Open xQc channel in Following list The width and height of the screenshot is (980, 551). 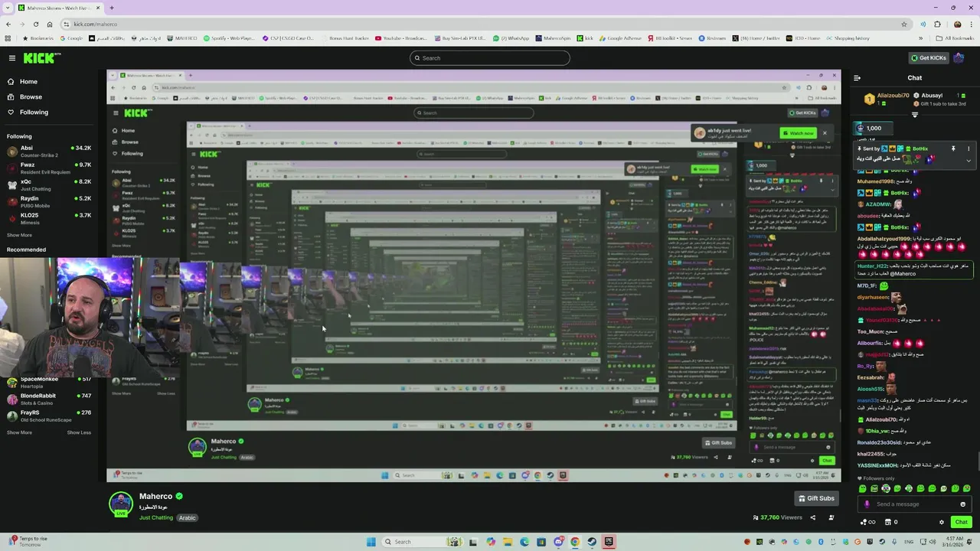point(49,184)
